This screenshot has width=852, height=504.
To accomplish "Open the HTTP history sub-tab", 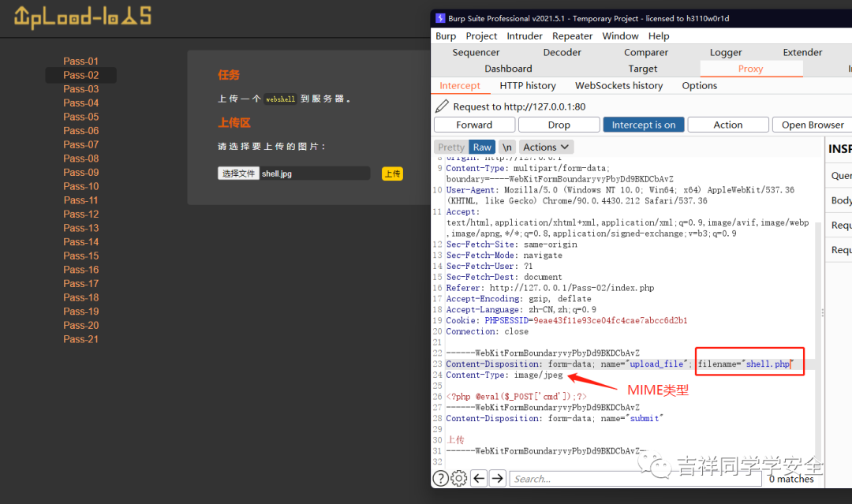I will 528,85.
